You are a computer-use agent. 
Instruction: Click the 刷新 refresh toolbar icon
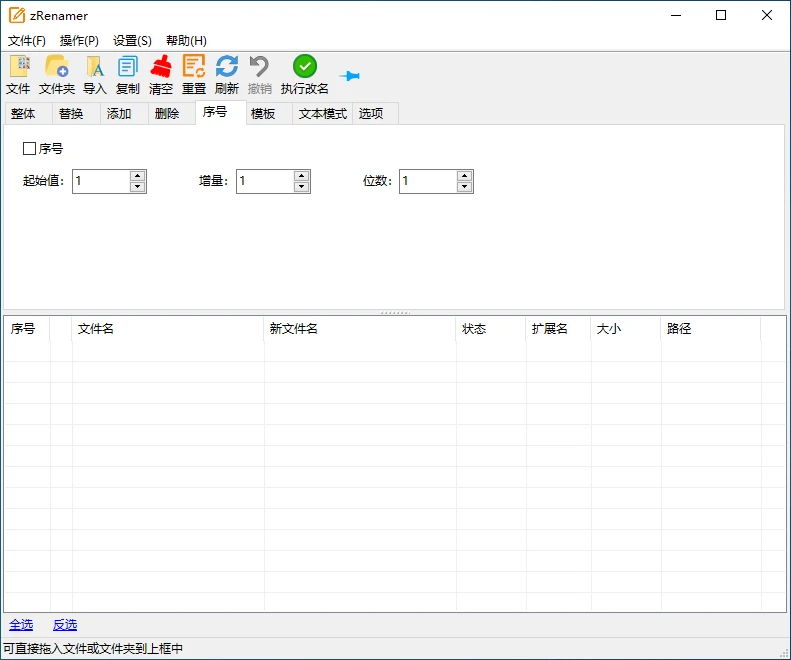click(x=227, y=67)
